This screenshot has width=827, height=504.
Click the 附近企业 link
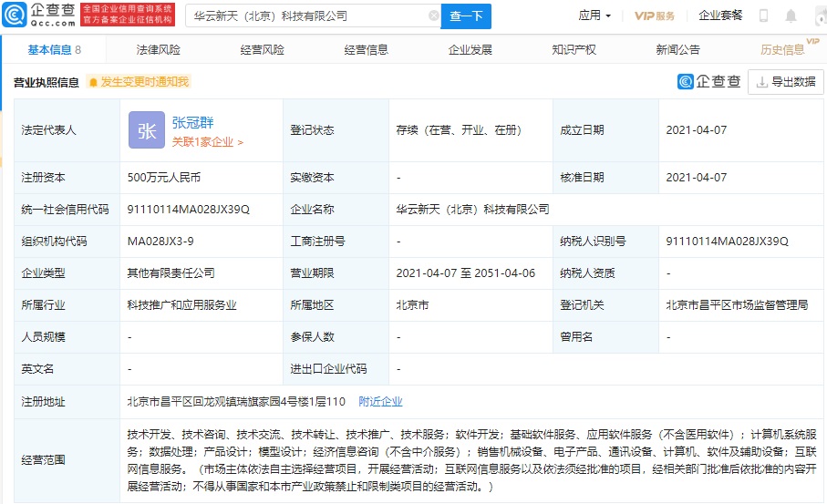coord(380,402)
